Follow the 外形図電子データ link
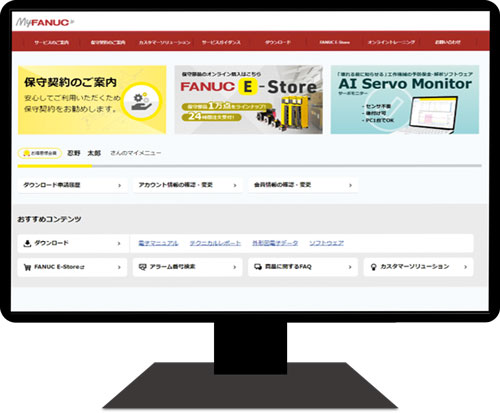The height and width of the screenshot is (413, 500). pos(275,243)
